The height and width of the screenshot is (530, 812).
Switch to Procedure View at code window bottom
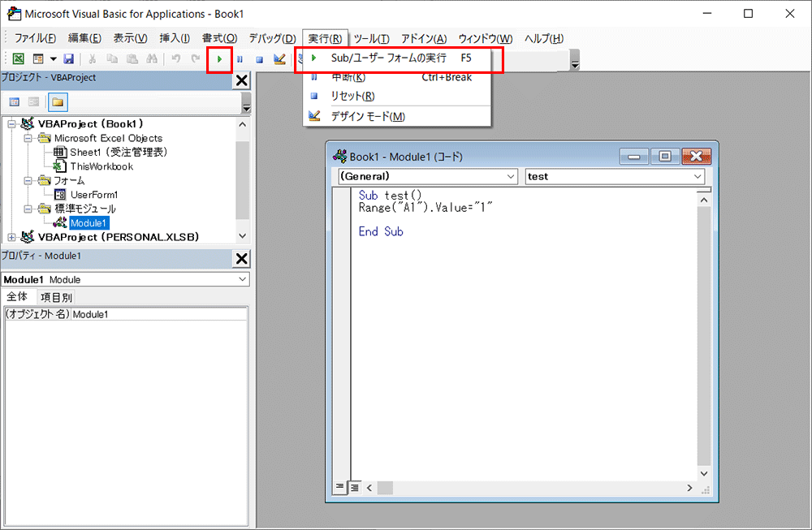point(340,487)
